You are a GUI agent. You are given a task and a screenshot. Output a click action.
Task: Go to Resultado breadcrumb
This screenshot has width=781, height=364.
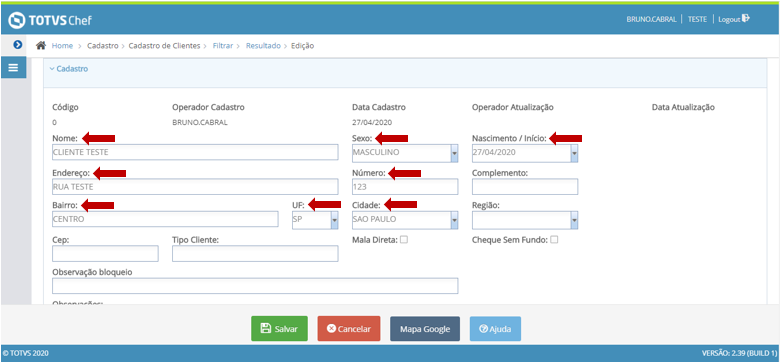click(263, 46)
